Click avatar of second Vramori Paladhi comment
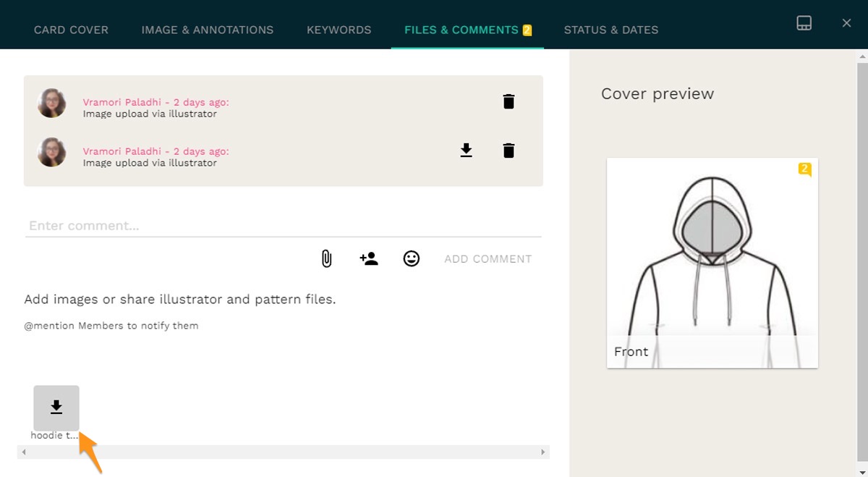The image size is (868, 477). (52, 152)
